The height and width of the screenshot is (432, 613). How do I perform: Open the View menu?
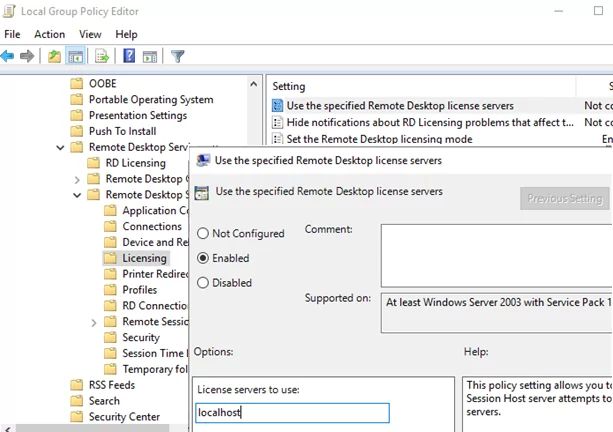90,34
